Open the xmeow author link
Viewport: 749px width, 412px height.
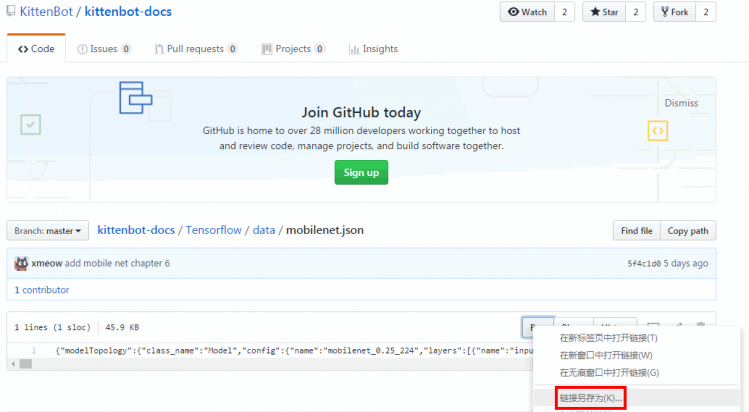point(47,263)
